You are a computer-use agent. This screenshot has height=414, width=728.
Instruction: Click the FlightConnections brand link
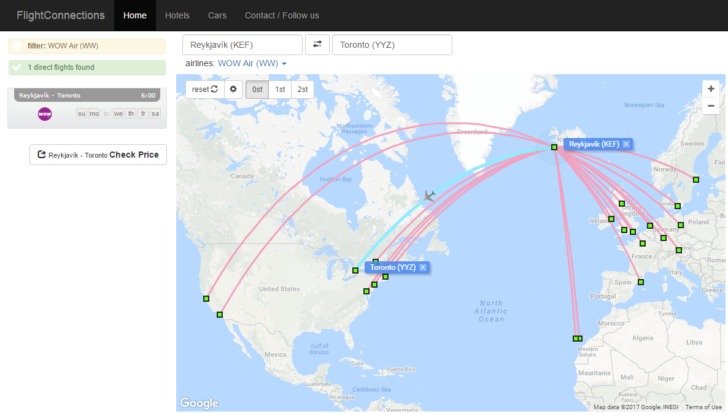(x=60, y=15)
